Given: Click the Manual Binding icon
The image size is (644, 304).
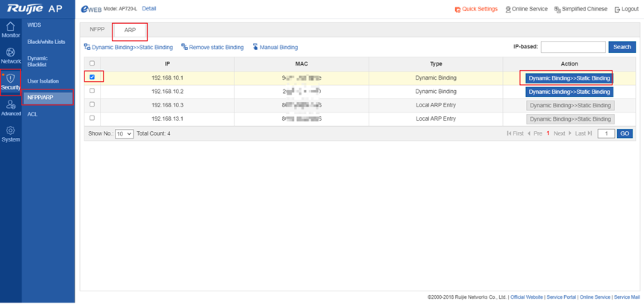Looking at the screenshot, I should [x=255, y=47].
